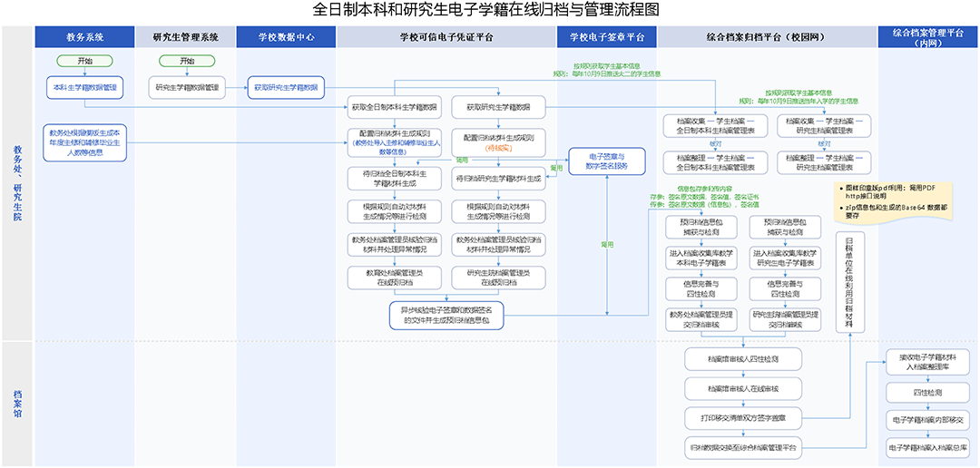980x468 pixels.
Task: Select the 打印移交清单双方签字盖章 step
Action: (742, 417)
